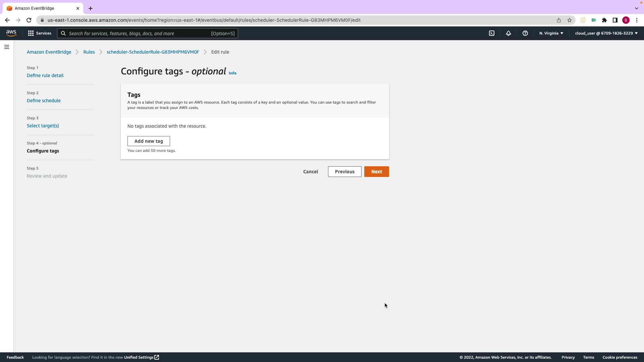Open the cloud_user account dropdown
This screenshot has height=362, width=644.
(x=606, y=33)
